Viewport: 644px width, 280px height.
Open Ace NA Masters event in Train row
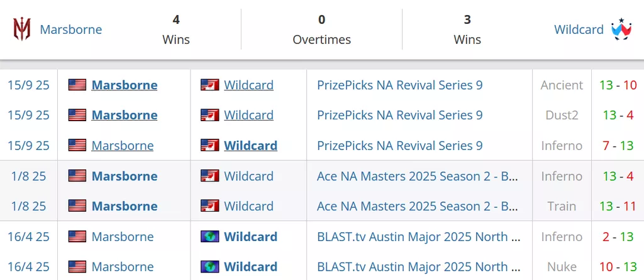(418, 206)
